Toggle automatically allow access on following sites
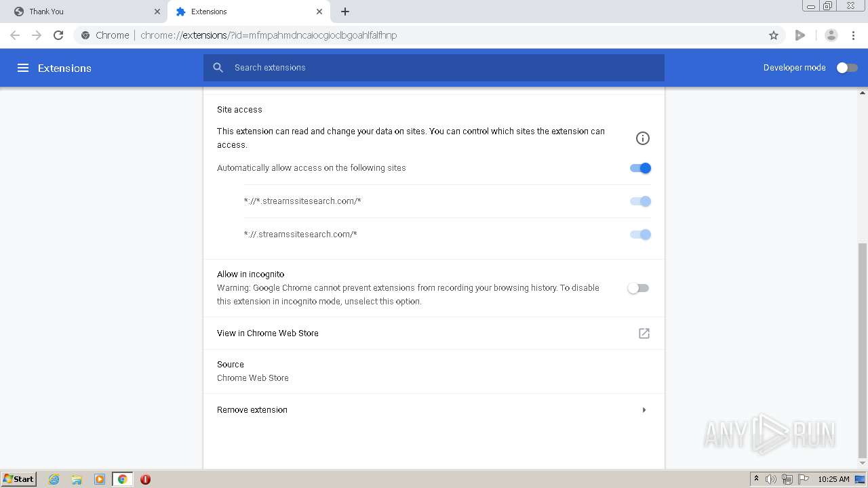Screen dimensions: 868x488 [640, 168]
